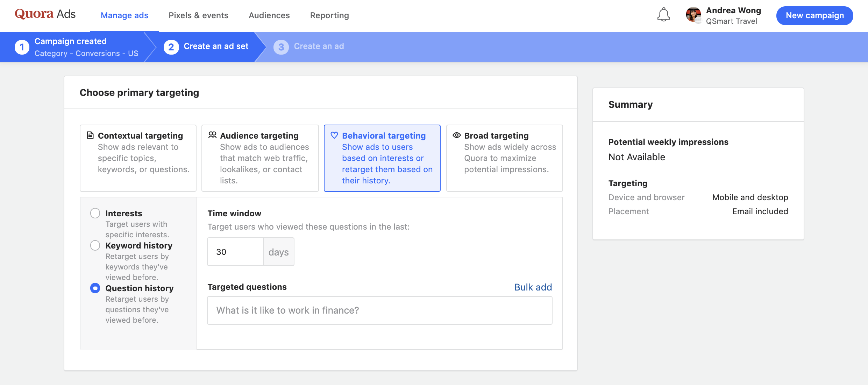Click the time window days input field

coord(235,252)
